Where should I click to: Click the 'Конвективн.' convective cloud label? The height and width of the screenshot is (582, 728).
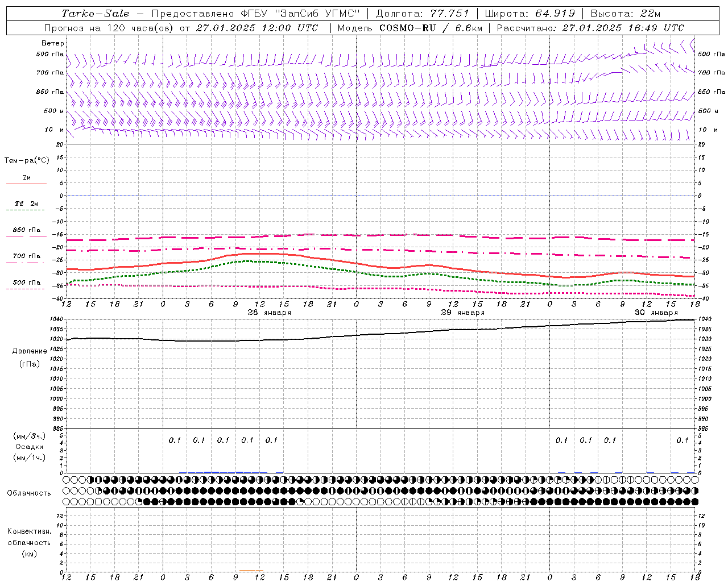click(x=29, y=531)
